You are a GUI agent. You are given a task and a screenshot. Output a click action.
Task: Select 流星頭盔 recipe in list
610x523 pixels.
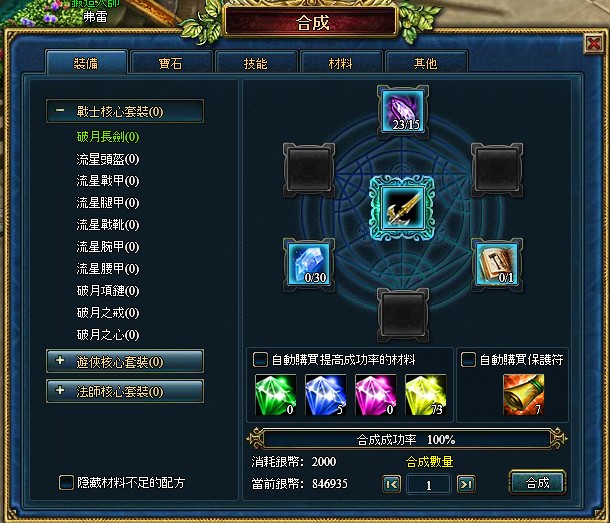click(x=108, y=159)
